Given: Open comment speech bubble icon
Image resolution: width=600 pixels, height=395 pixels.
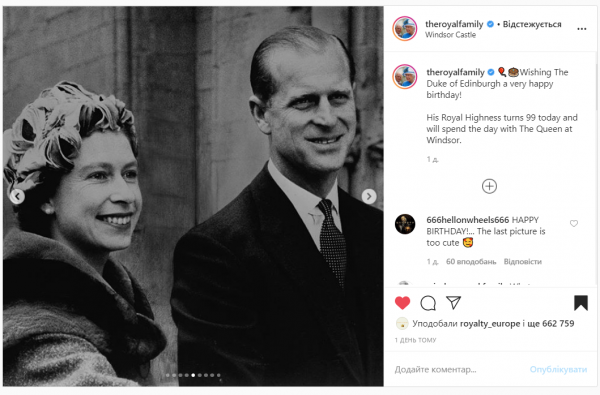Looking at the screenshot, I should coord(428,303).
